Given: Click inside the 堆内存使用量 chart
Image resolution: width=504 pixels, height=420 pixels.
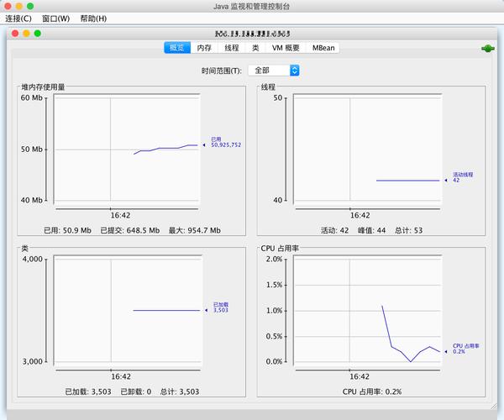Looking at the screenshot, I should click(x=126, y=151).
